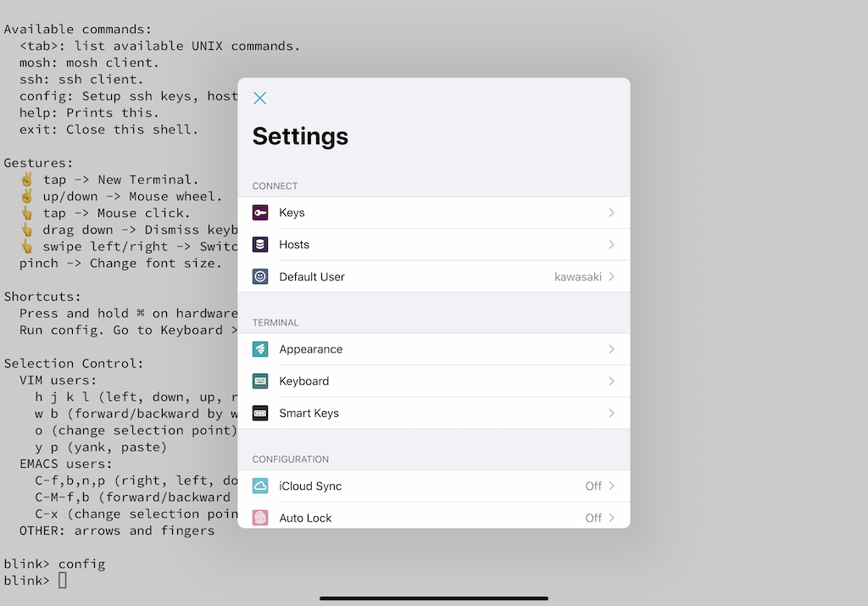Screen dimensions: 868x606
Task: Click the Smart Keys icon
Action: click(260, 414)
